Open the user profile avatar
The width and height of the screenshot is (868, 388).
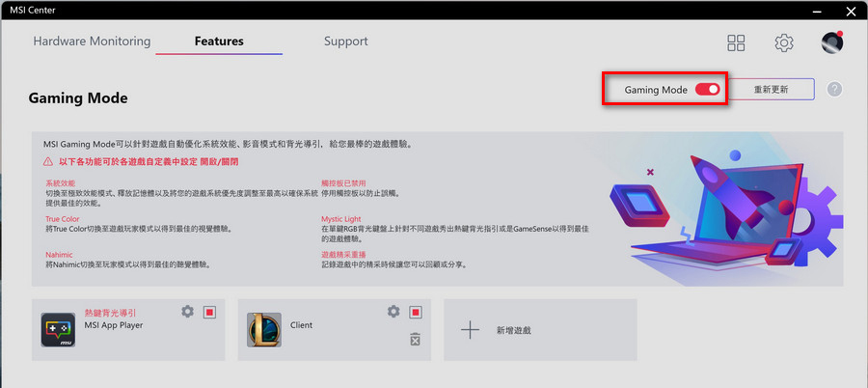(832, 42)
